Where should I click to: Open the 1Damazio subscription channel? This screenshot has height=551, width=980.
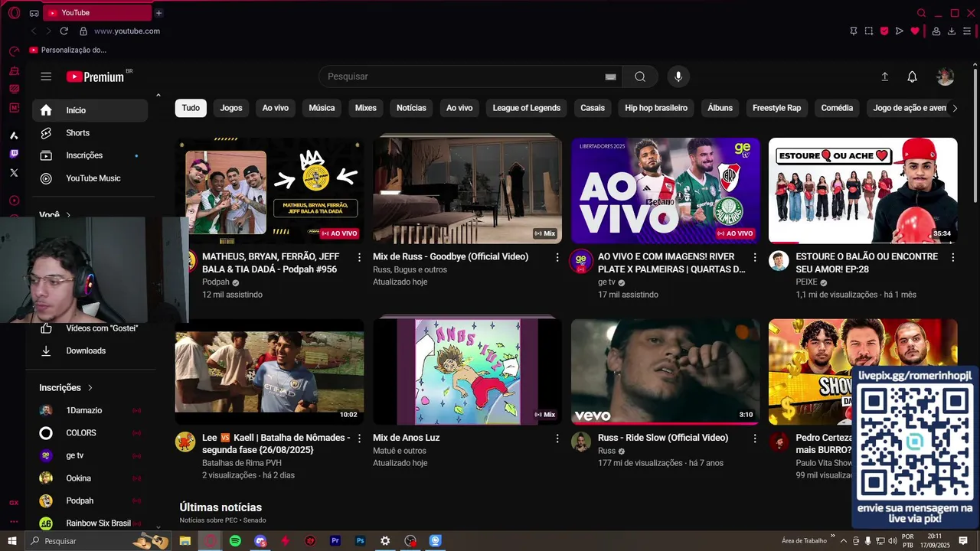[90, 410]
